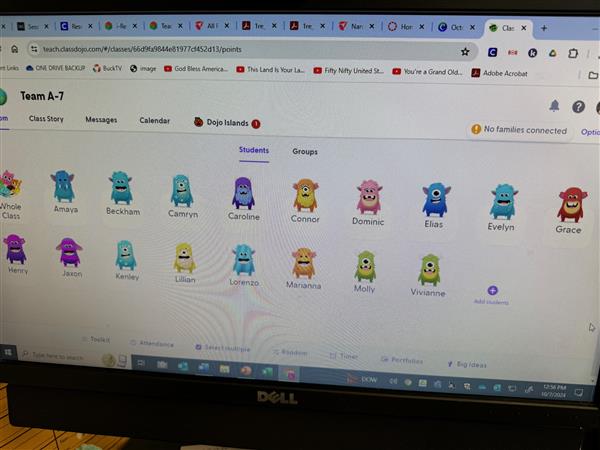
Task: Bookmark this page with the star
Action: (x=465, y=52)
